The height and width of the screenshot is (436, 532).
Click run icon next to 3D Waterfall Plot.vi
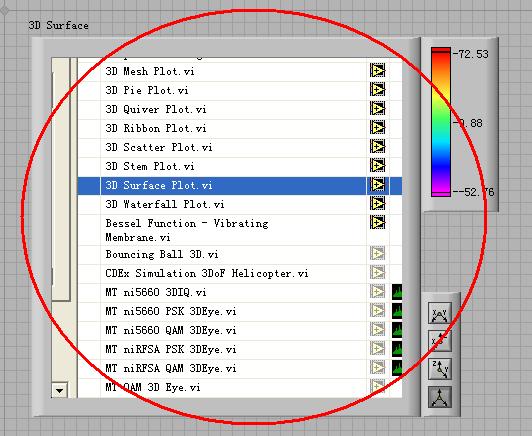tap(378, 204)
